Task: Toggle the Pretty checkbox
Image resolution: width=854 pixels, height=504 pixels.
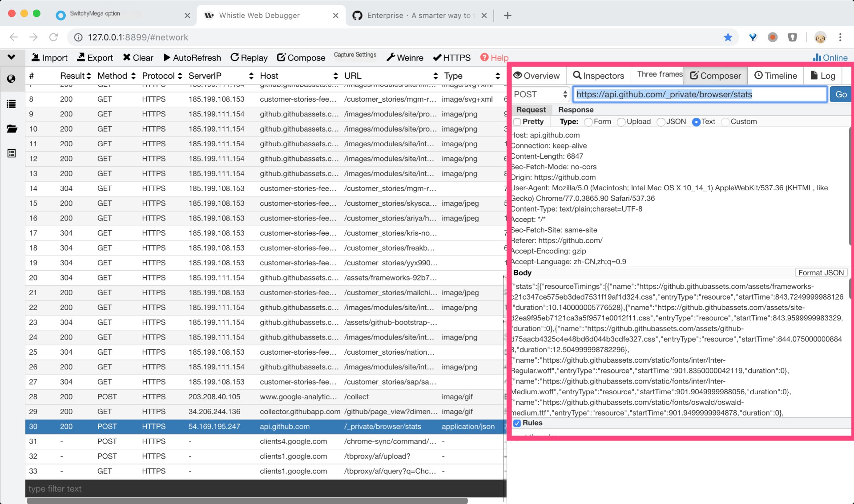Action: point(517,122)
